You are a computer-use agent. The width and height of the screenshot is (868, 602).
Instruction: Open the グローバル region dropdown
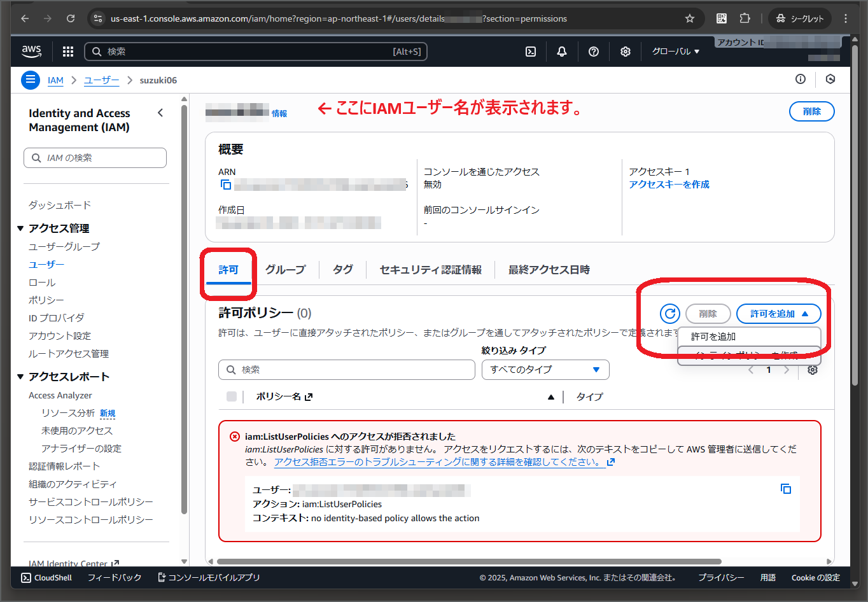[676, 52]
